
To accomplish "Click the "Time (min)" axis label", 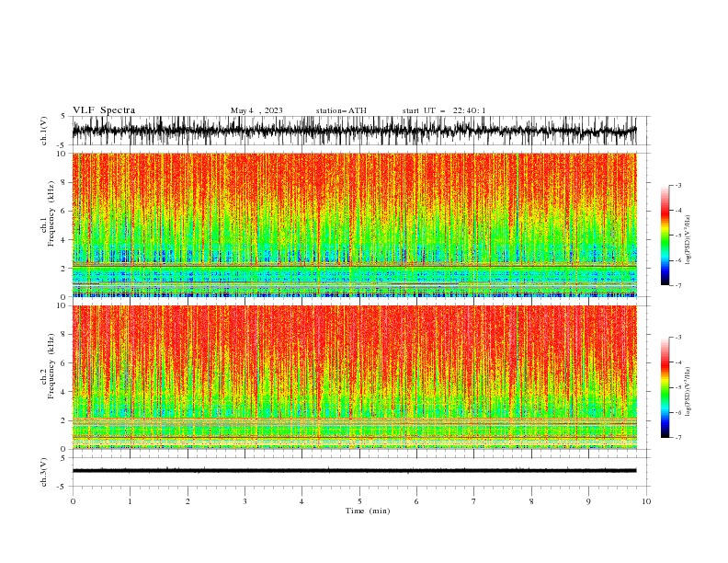I will [x=368, y=511].
